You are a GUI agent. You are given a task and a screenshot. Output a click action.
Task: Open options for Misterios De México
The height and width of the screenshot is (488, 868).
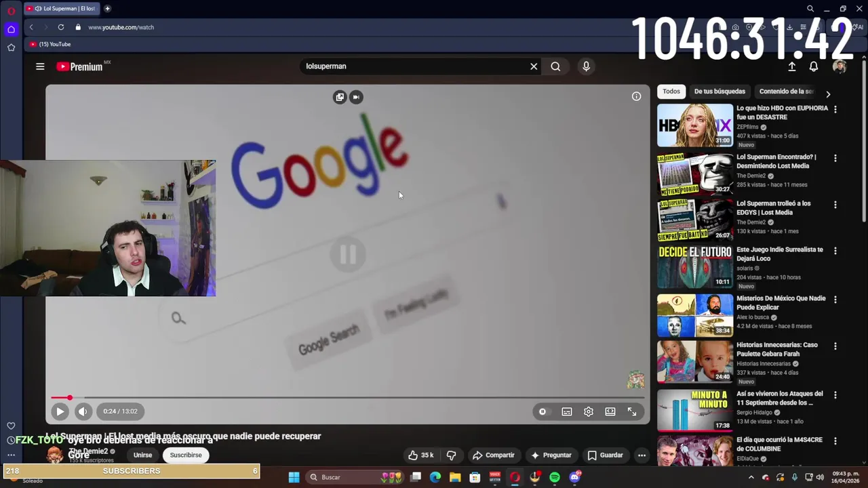pos(835,299)
